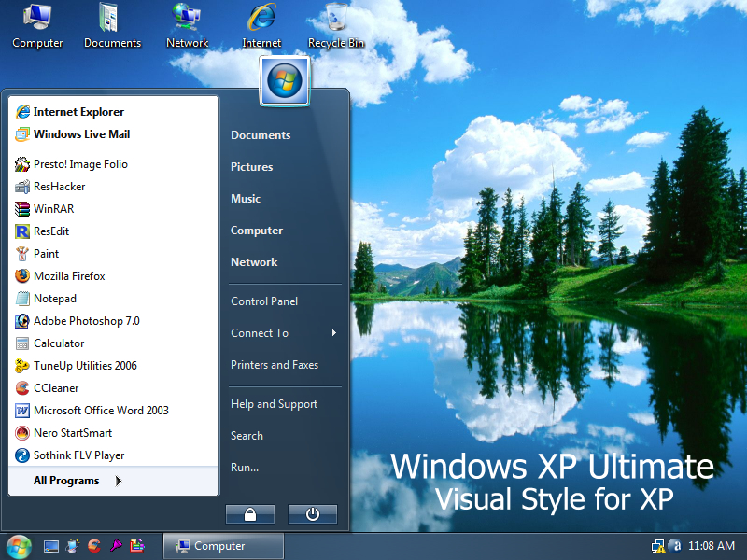Start Adobe Photoshop 7.0
747x560 pixels.
(113, 321)
